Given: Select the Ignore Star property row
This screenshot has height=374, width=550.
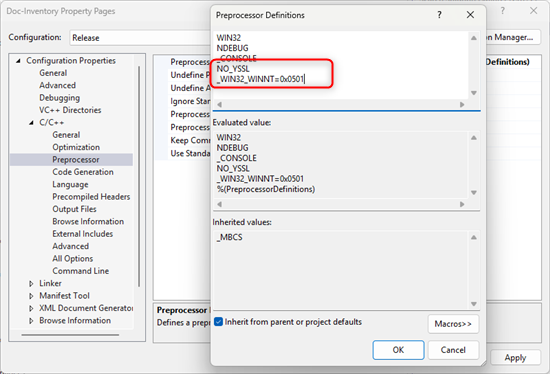Looking at the screenshot, I should point(190,101).
